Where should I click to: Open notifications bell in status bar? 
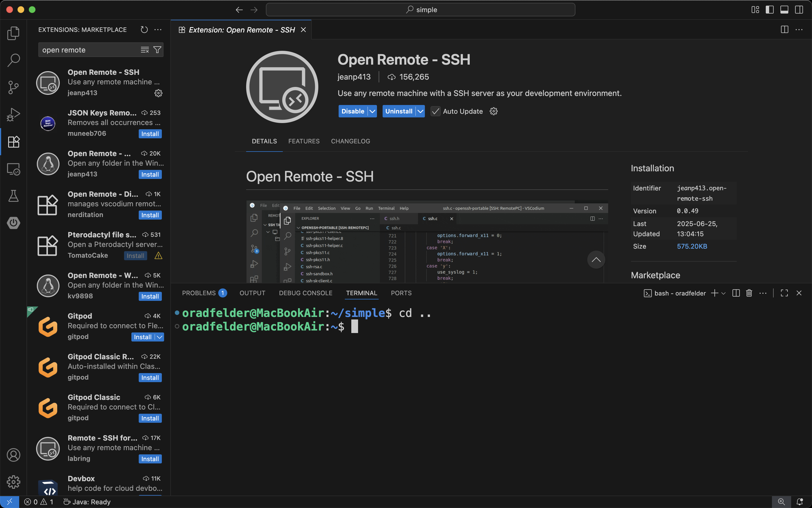tap(800, 502)
